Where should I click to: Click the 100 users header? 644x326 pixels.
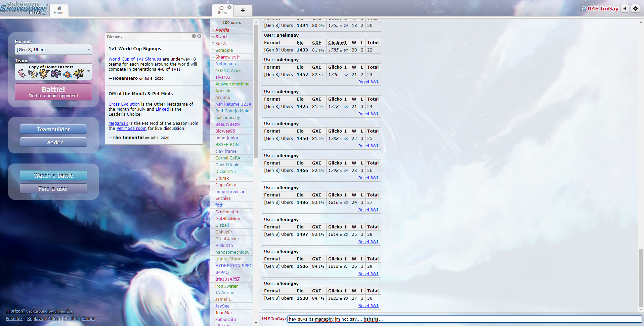point(232,23)
